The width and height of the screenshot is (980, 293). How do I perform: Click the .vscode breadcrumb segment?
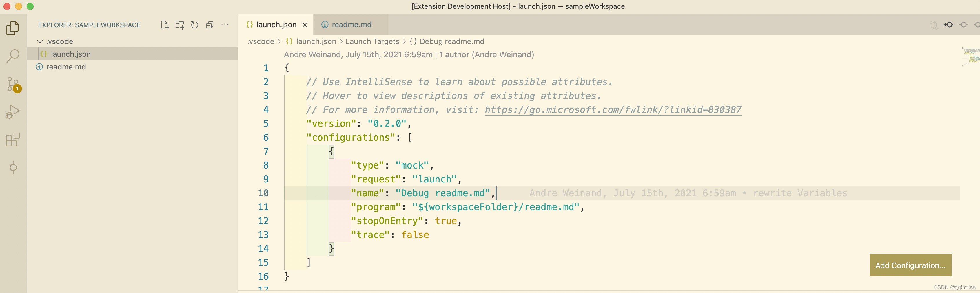click(x=261, y=41)
